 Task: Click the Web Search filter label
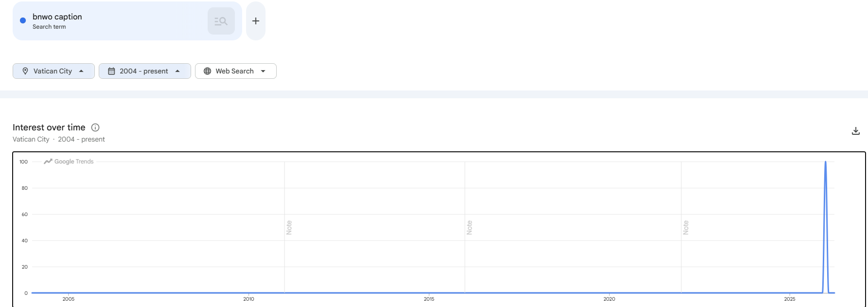tap(234, 71)
